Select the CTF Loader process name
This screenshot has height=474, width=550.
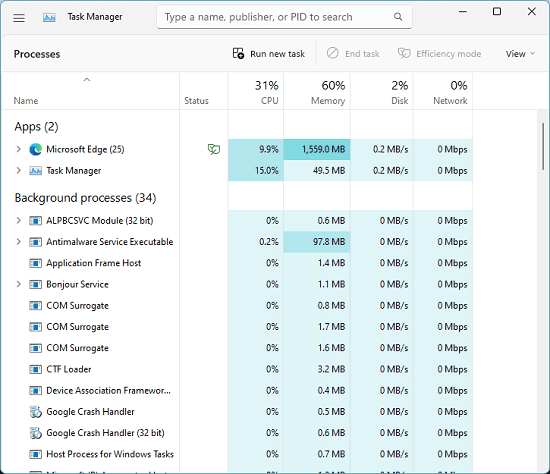(69, 369)
